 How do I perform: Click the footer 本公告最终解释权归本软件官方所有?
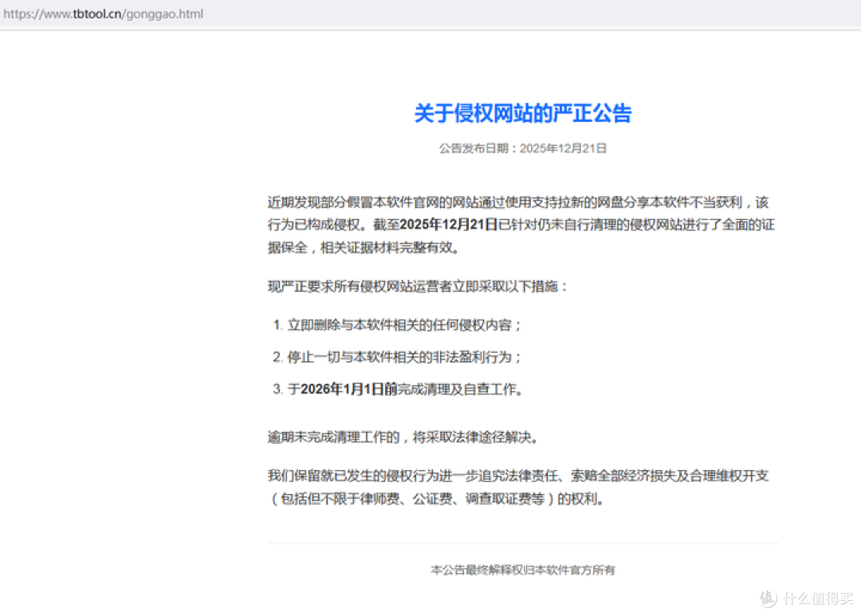[x=523, y=570]
